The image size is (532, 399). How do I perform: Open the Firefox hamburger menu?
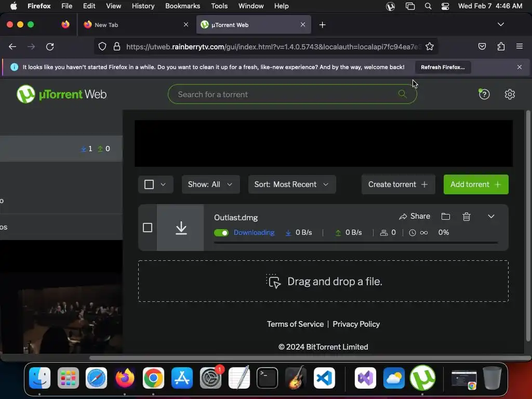[x=519, y=46]
